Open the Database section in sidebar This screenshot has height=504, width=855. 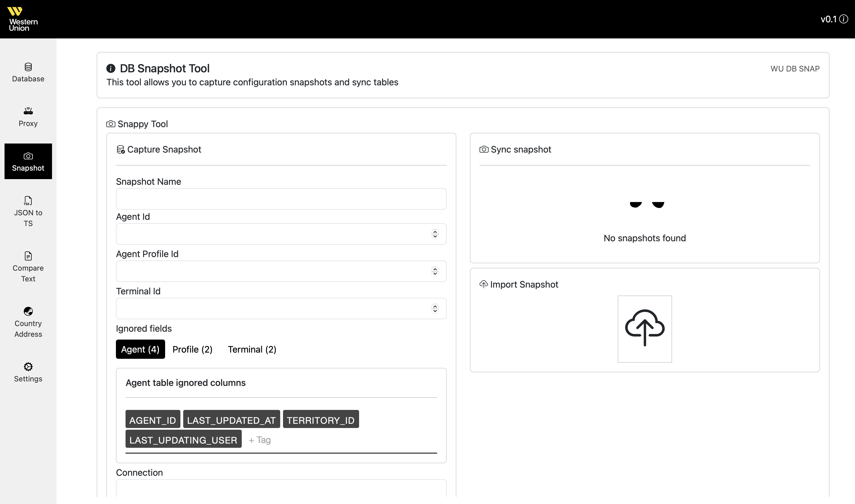click(28, 72)
